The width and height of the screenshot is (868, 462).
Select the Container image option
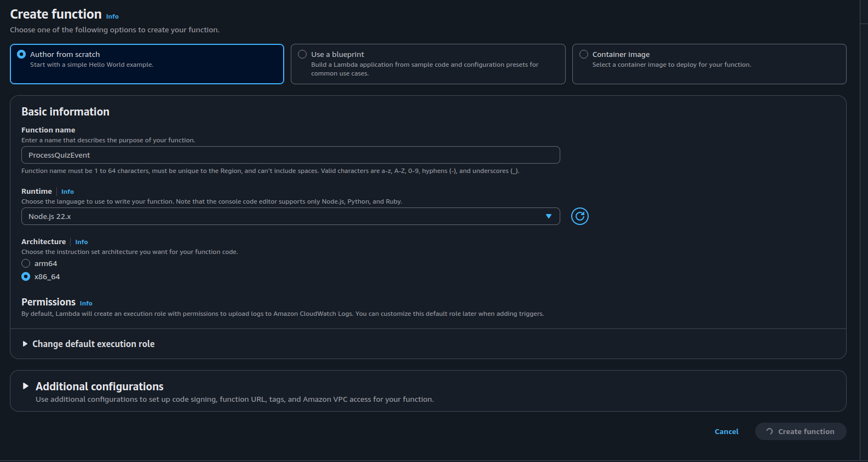(584, 54)
